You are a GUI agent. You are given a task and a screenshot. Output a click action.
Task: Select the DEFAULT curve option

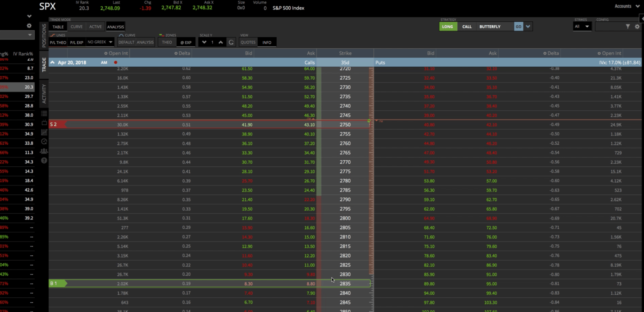126,42
